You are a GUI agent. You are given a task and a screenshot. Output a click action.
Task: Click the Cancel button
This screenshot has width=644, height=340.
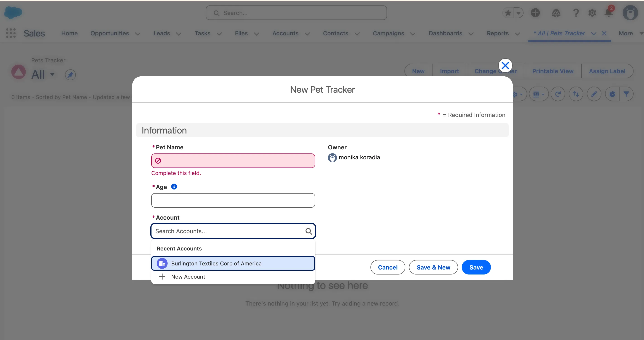387,267
